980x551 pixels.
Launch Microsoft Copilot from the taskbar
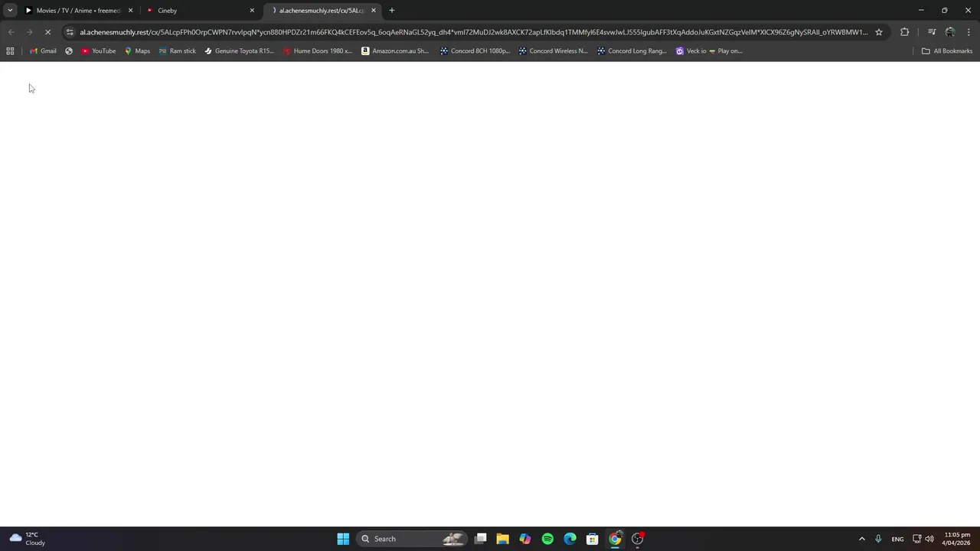[x=524, y=539]
